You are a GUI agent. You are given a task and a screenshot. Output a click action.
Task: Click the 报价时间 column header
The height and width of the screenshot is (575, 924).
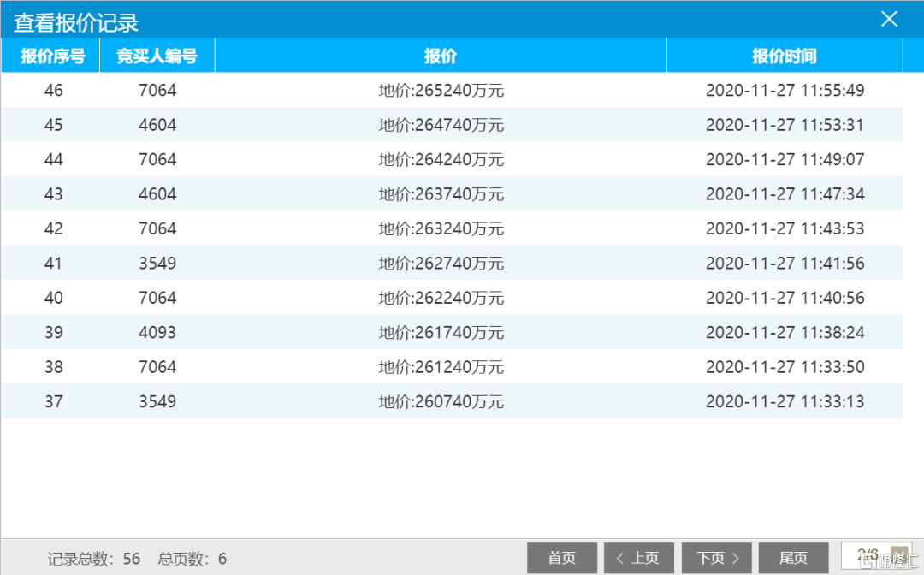point(784,56)
